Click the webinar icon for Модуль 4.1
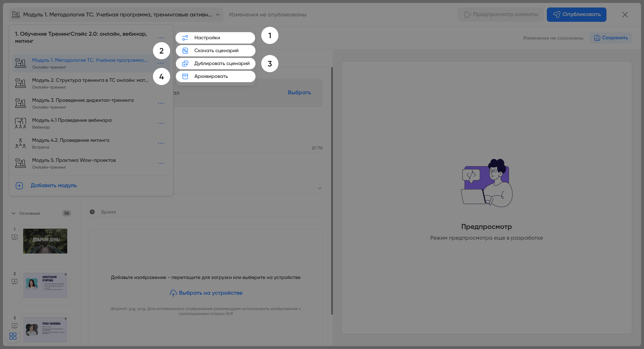 point(20,123)
